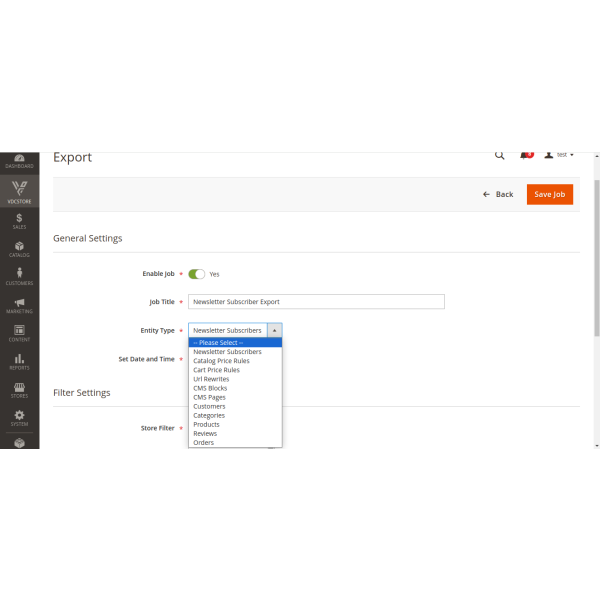Open the notifications bell icon
Viewport: 600px width, 600px height.
(526, 156)
